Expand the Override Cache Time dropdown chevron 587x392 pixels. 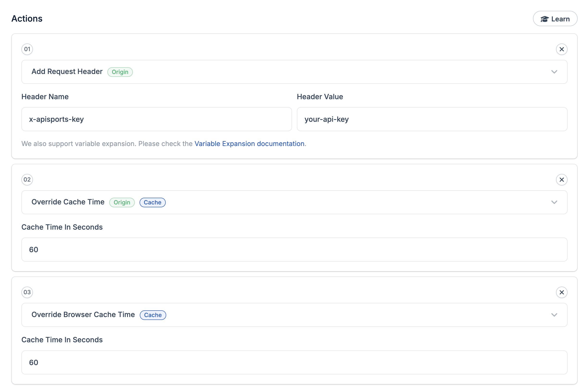click(x=554, y=202)
